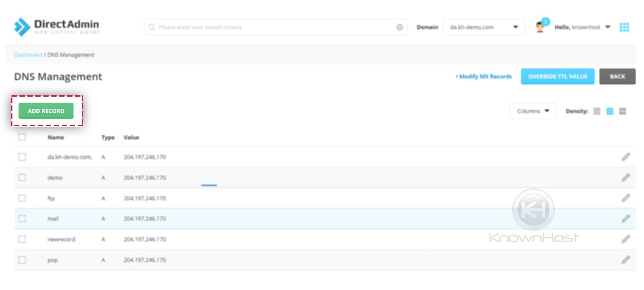Open search settings gear

[x=400, y=27]
